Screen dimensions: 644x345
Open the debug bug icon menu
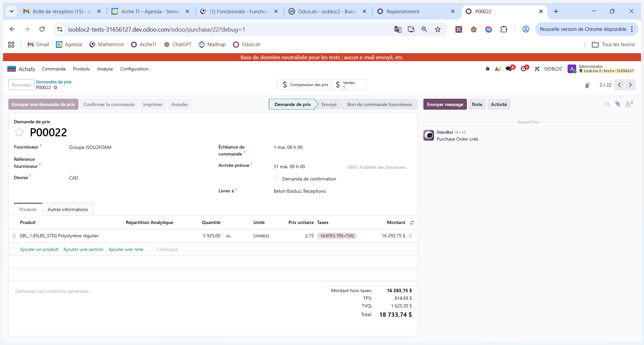click(x=487, y=69)
